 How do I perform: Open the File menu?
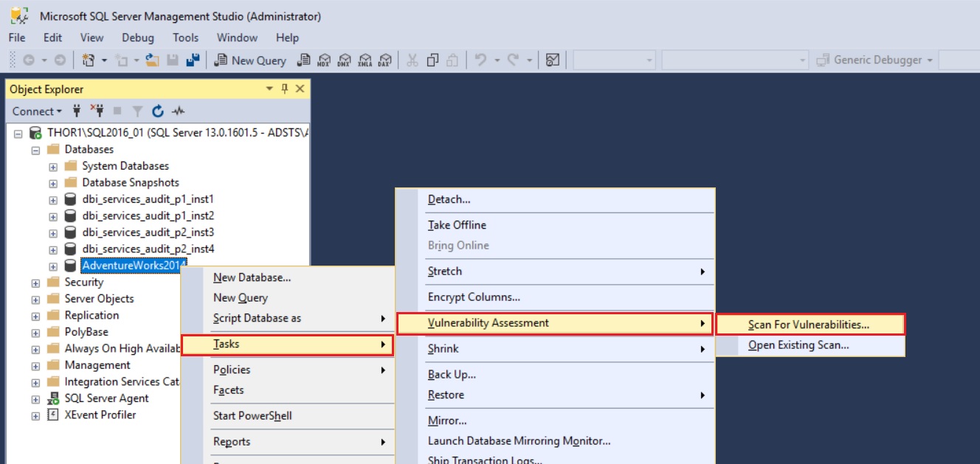[x=17, y=38]
